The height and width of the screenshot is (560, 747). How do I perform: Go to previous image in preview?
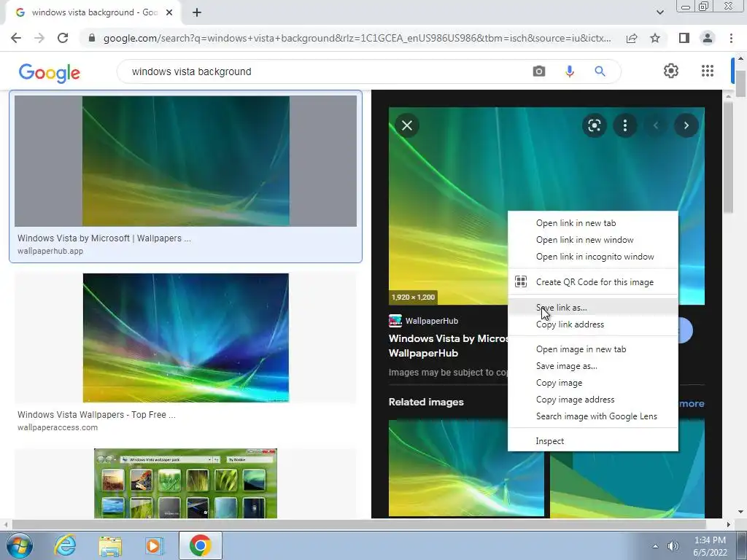pyautogui.click(x=656, y=125)
